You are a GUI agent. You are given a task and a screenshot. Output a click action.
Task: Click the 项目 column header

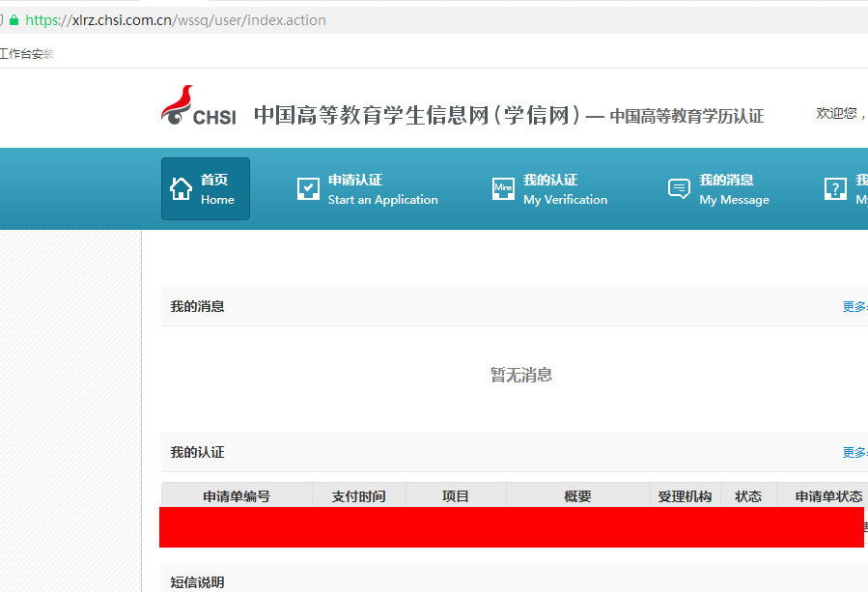click(456, 496)
